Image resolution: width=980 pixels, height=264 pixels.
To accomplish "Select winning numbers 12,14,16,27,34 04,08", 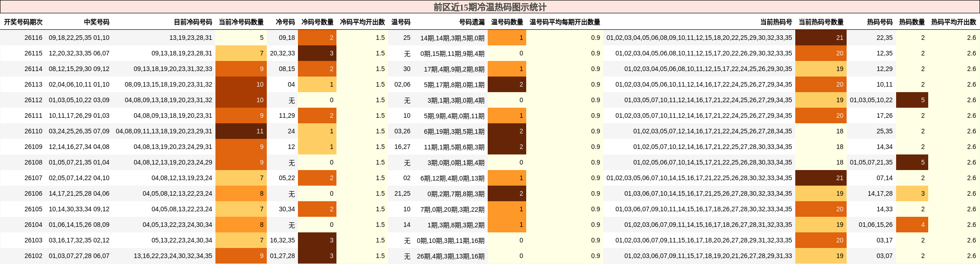I will click(79, 147).
